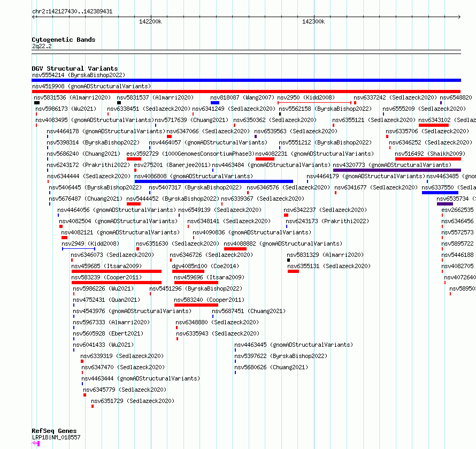Click the RefSeq Genes track title
The width and height of the screenshot is (476, 449).
pyautogui.click(x=54, y=431)
